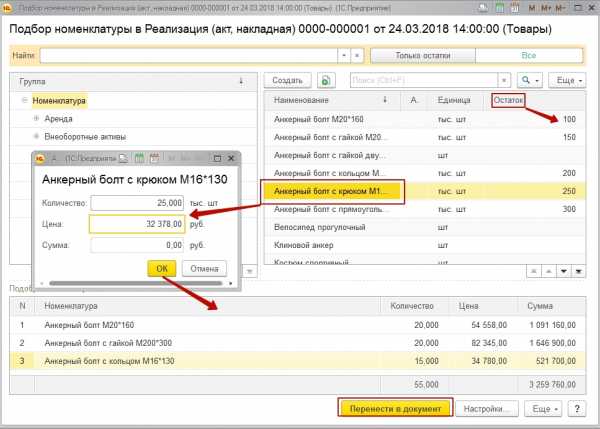Confirm the dialog with OK
600x429 pixels.
(162, 269)
